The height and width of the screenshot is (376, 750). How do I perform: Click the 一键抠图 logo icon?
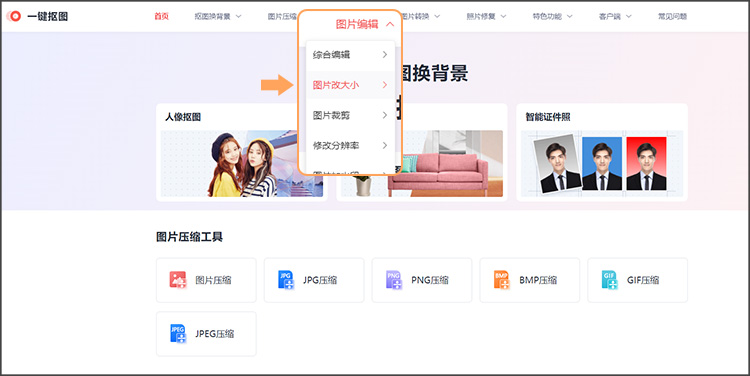pyautogui.click(x=14, y=16)
